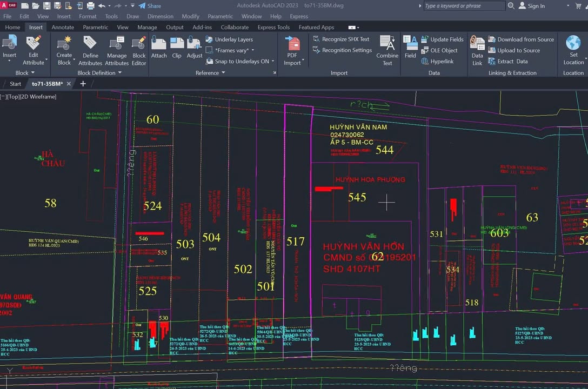Image resolution: width=588 pixels, height=389 pixels.
Task: Click the Plot printer icon in the quick access toolbar
Action: pos(90,6)
